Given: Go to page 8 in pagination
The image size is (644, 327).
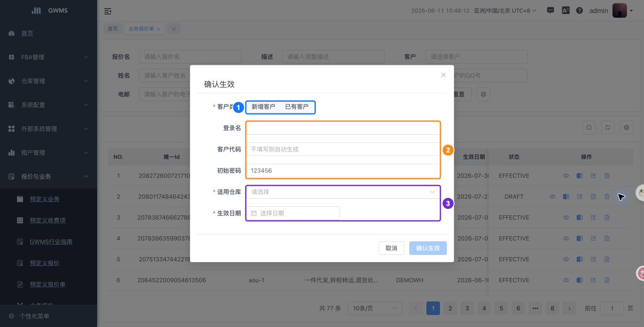Looking at the screenshot, I should (x=552, y=308).
